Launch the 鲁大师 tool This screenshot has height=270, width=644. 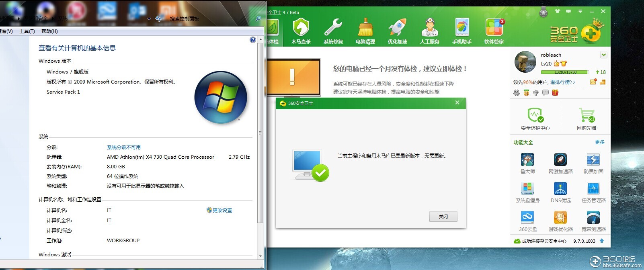coord(527,163)
